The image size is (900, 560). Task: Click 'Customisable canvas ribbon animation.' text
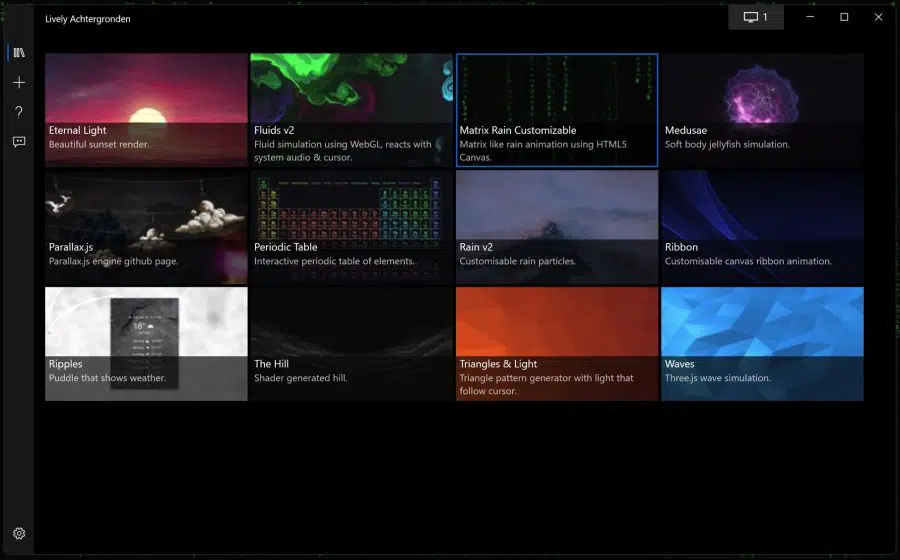tap(748, 261)
